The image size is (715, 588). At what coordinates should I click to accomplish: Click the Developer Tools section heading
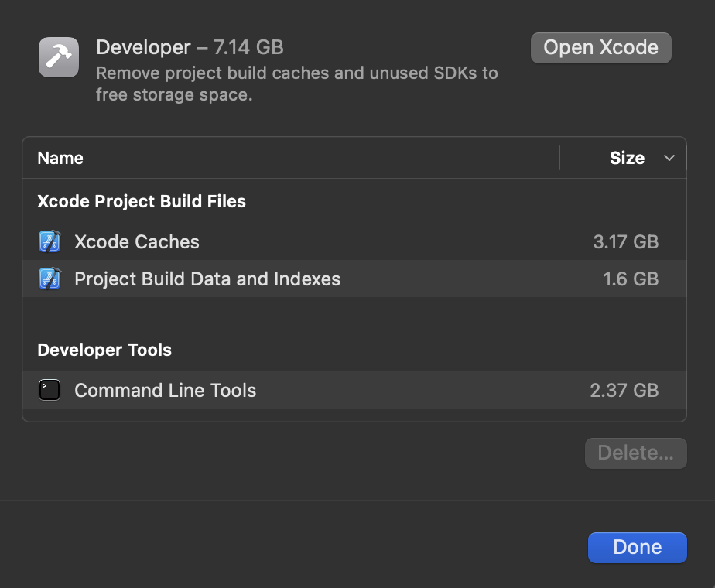[104, 350]
